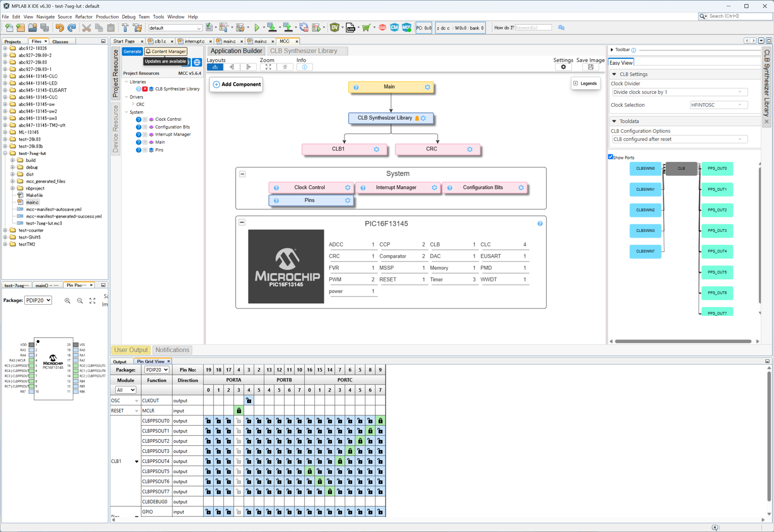Toggle CLBPPSOUT2 lock on PORTC pin 5
774x532 pixels.
[x=360, y=441]
